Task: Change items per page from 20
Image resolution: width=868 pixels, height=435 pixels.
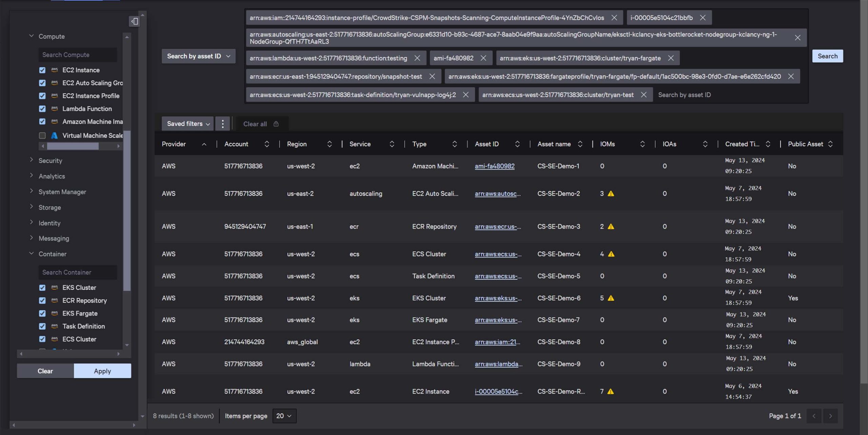Action: click(284, 416)
